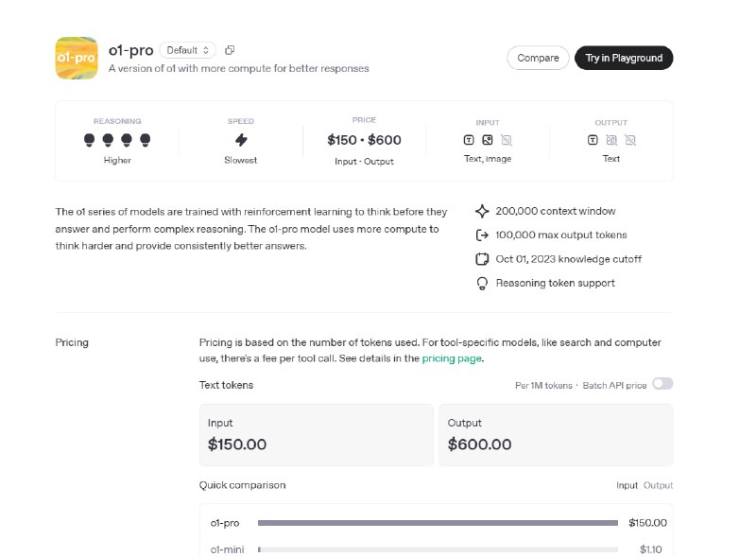Viewport: 756px width, 557px height.
Task: Click 'Reasoning token support' text
Action: click(x=556, y=284)
